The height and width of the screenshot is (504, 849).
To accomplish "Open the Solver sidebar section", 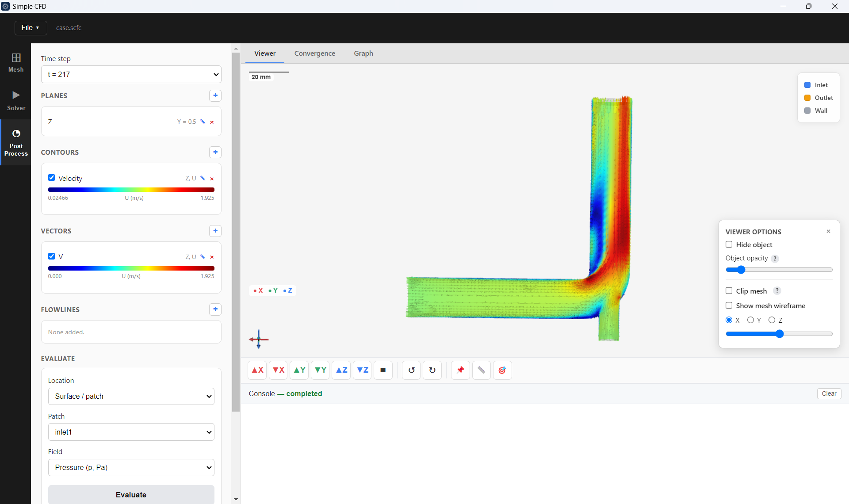I will (16, 101).
